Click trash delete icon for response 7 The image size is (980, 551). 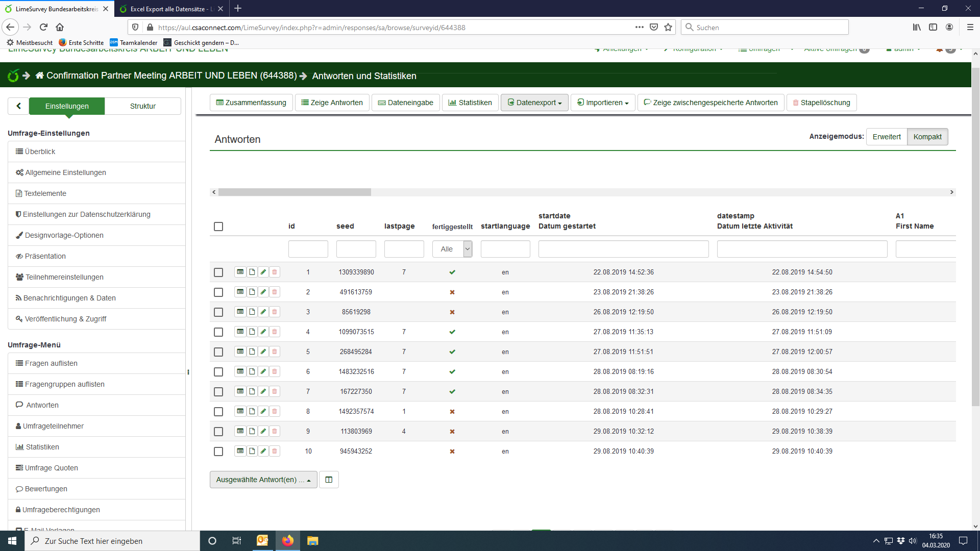coord(275,391)
